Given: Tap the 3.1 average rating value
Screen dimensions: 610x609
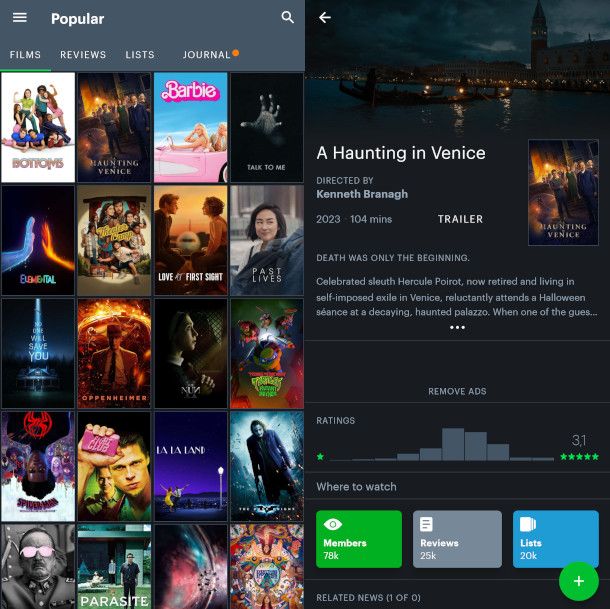Looking at the screenshot, I should pyautogui.click(x=579, y=440).
